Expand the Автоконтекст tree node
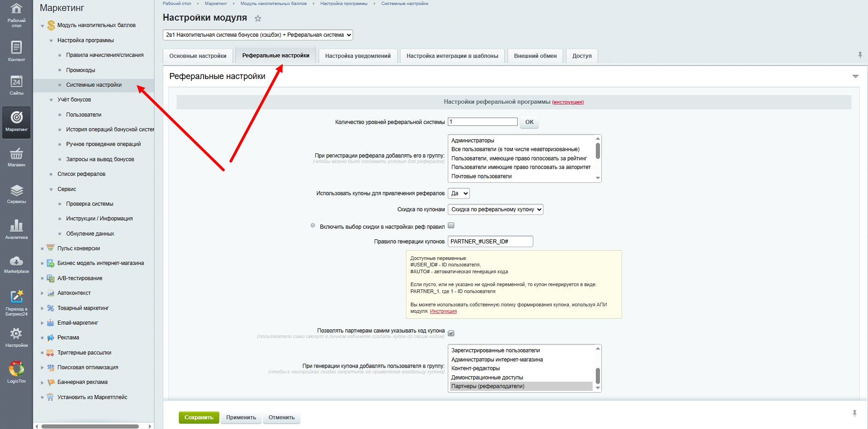 [42, 293]
